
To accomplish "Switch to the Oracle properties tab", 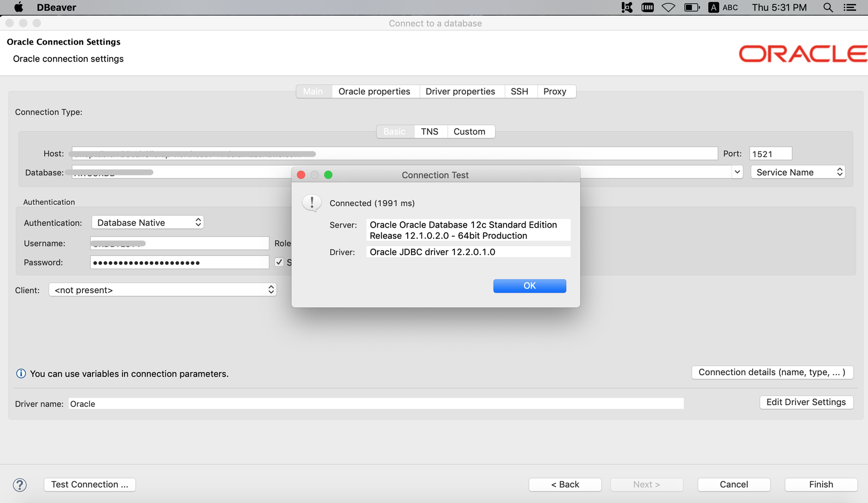I will pos(374,91).
